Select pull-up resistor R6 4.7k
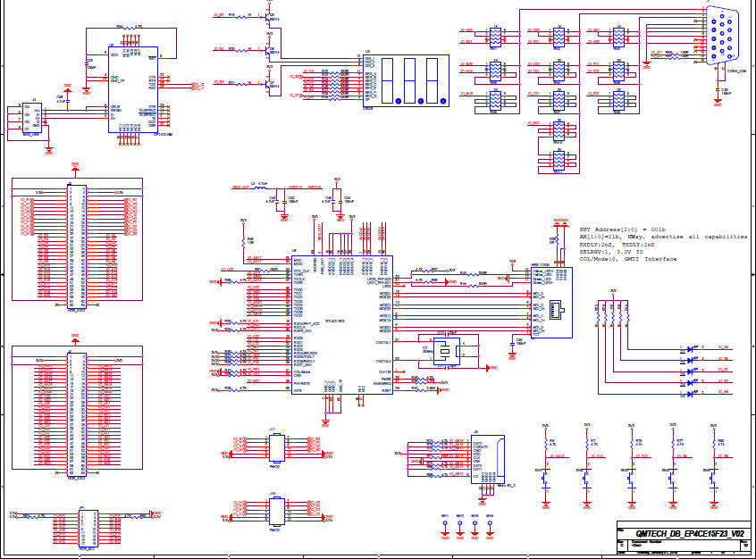This screenshot has height=559, width=756. pos(546,443)
